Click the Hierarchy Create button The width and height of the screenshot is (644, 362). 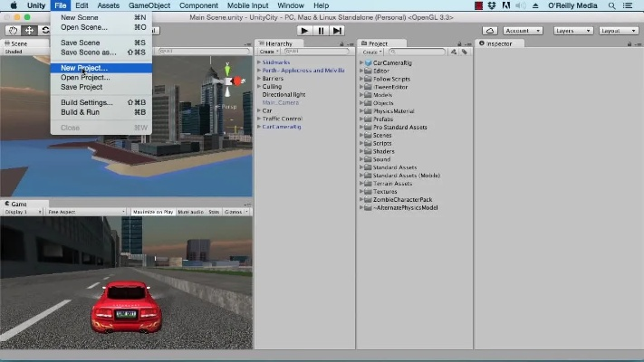click(268, 52)
